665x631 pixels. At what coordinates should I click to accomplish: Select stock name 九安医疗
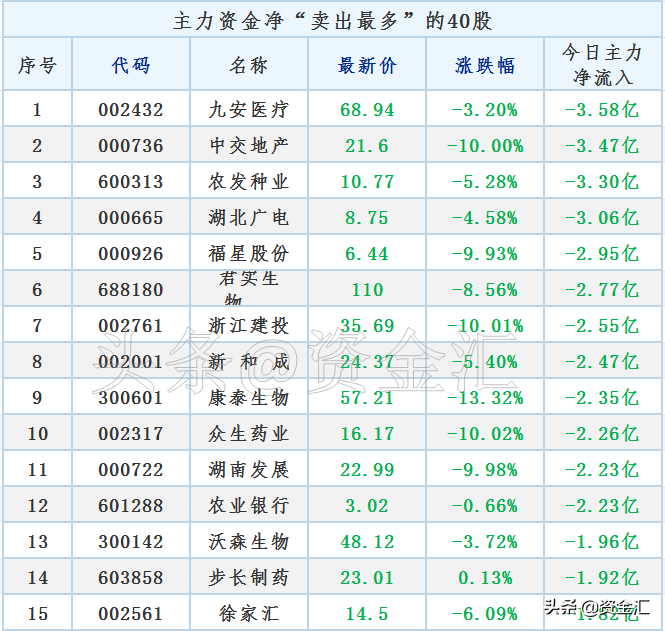249,110
